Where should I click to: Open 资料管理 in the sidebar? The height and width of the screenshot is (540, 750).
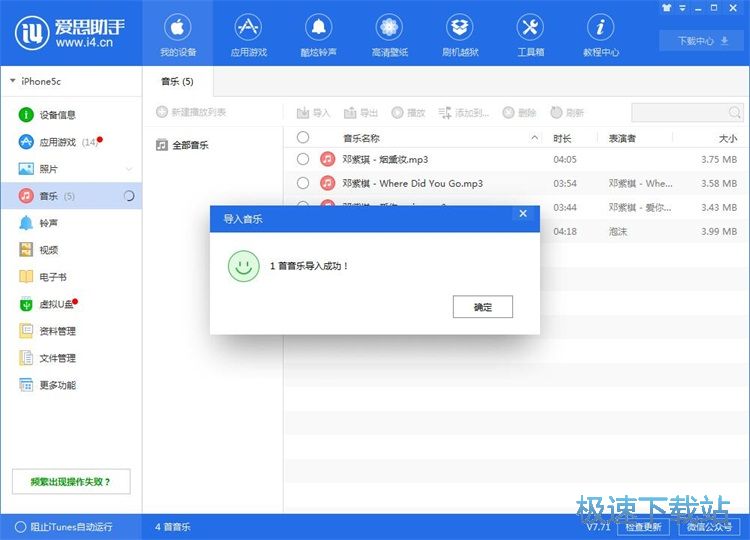pos(71,331)
